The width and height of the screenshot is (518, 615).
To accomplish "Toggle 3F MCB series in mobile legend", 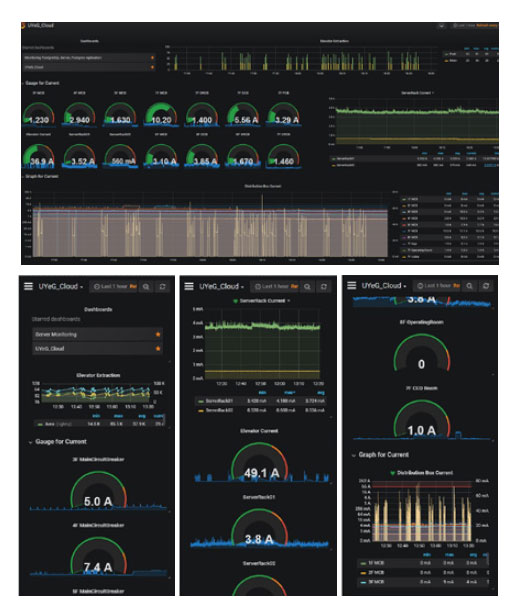I will pos(376,582).
